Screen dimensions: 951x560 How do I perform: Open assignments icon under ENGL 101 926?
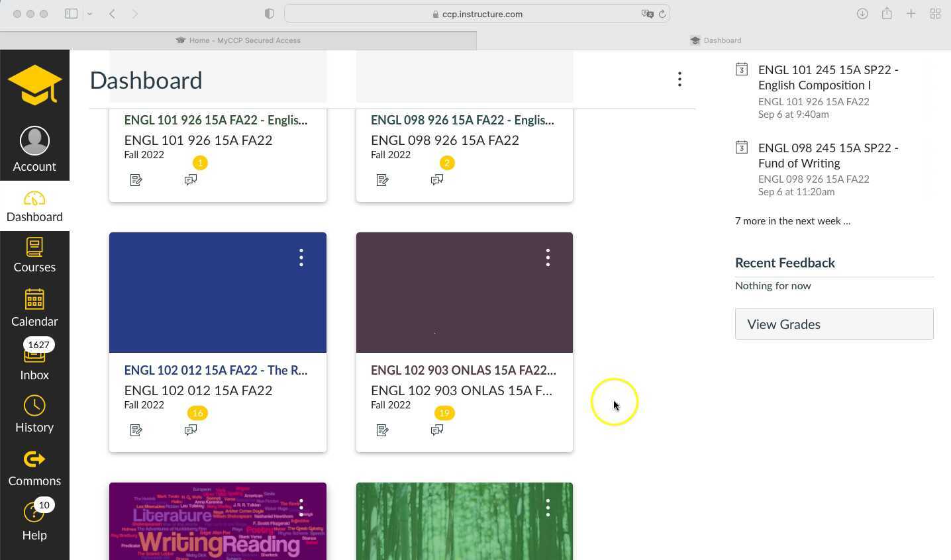coord(136,179)
